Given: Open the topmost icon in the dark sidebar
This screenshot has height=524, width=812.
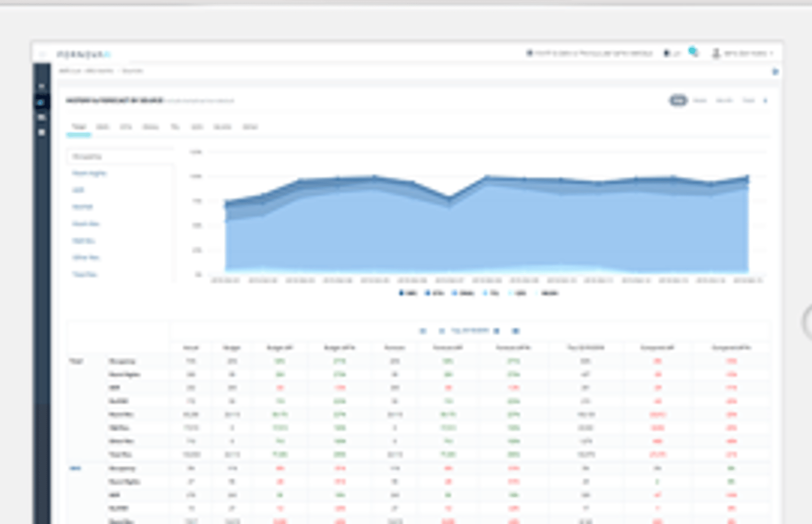Looking at the screenshot, I should click(x=42, y=87).
